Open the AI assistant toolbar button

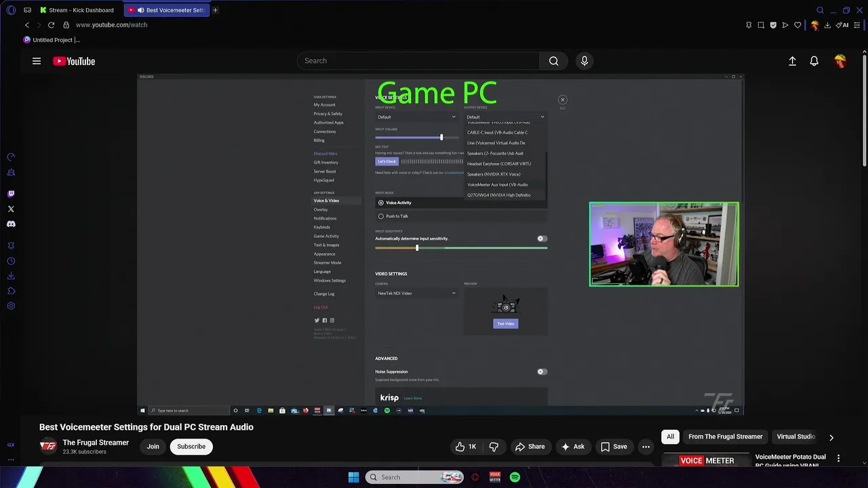pyautogui.click(x=842, y=25)
